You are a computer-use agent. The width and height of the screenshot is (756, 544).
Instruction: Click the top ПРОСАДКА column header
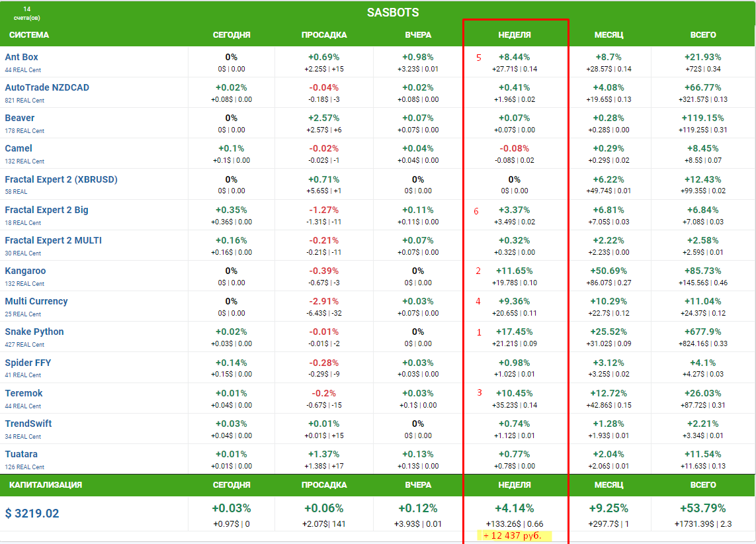click(x=324, y=34)
